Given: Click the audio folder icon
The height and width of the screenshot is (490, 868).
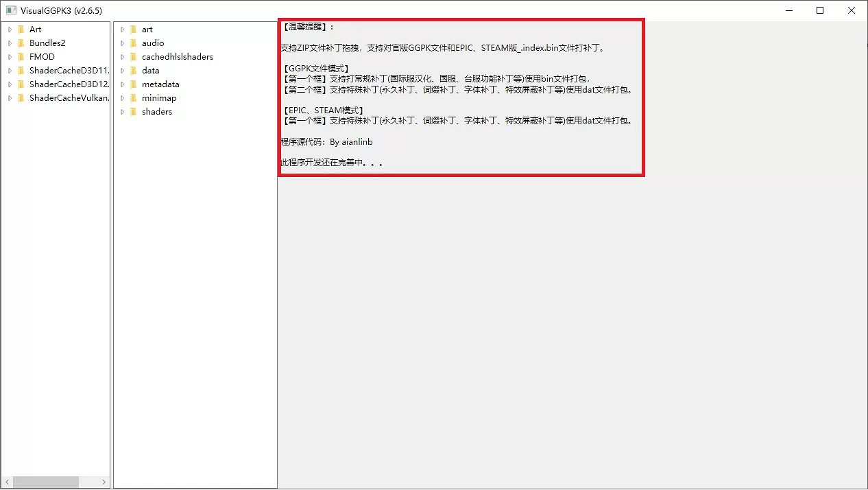Looking at the screenshot, I should (134, 43).
